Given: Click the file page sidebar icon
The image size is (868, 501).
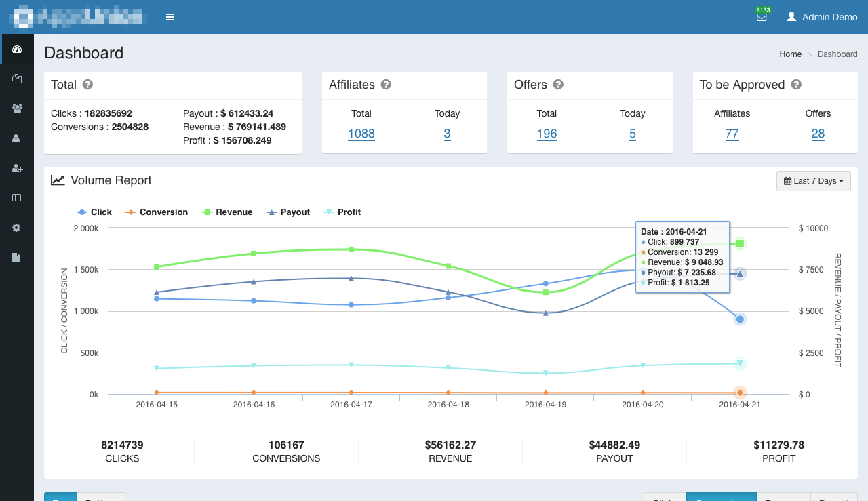Looking at the screenshot, I should click(x=17, y=258).
